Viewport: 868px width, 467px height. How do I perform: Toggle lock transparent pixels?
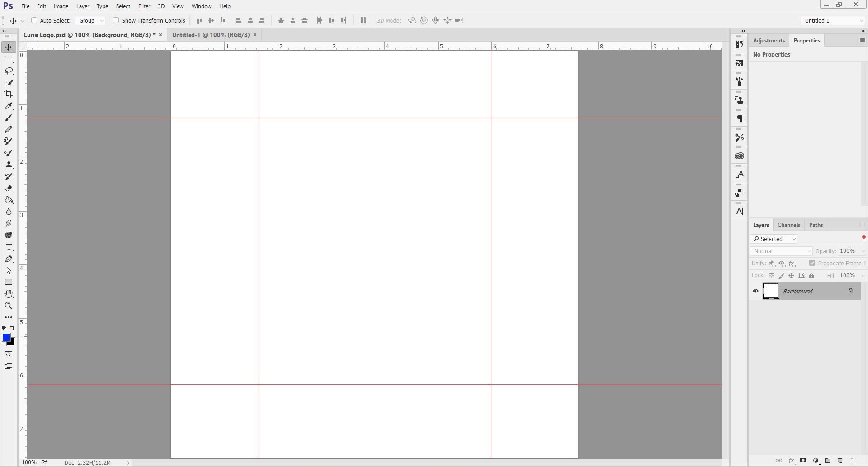[x=772, y=276]
